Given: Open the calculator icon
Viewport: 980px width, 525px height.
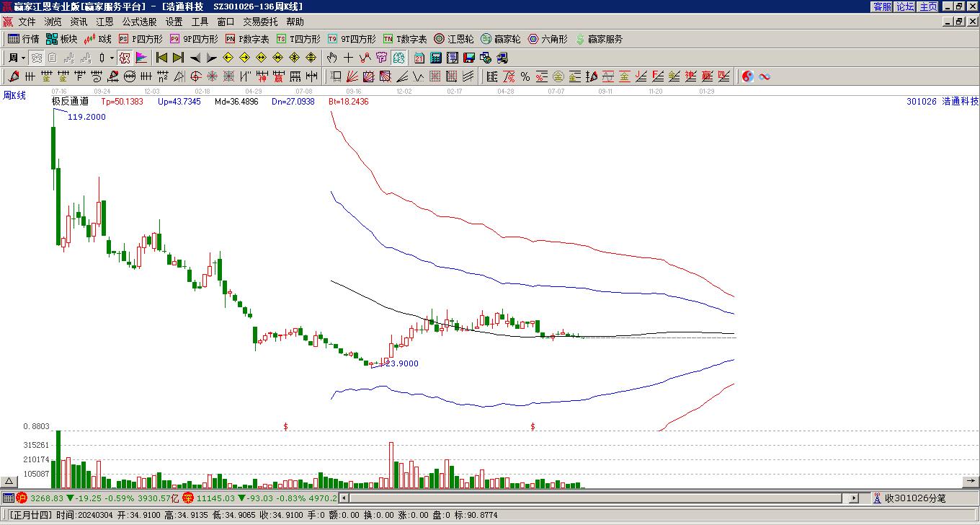Looking at the screenshot, I should click(x=436, y=58).
